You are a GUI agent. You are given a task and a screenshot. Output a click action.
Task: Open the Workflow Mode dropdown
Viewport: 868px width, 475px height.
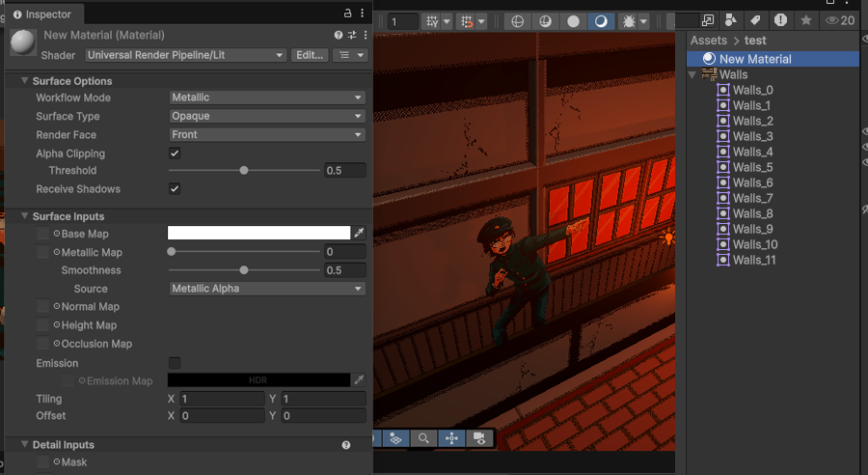click(266, 98)
